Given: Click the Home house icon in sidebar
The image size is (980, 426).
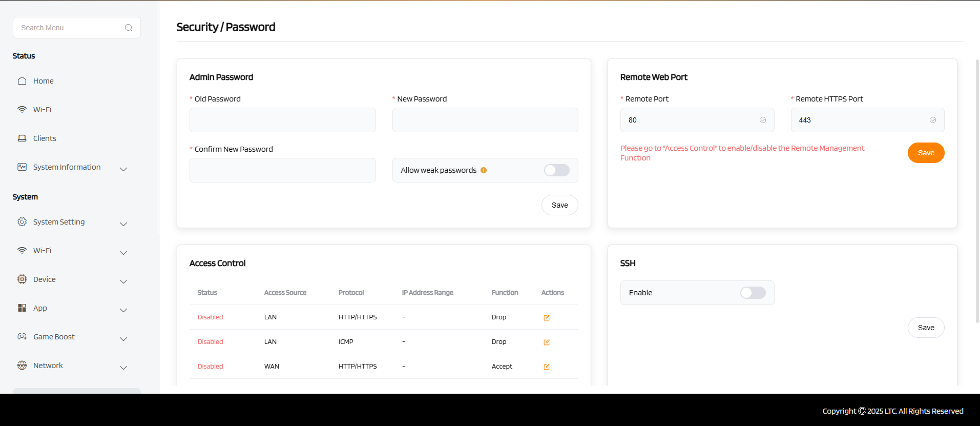Looking at the screenshot, I should click(22, 81).
